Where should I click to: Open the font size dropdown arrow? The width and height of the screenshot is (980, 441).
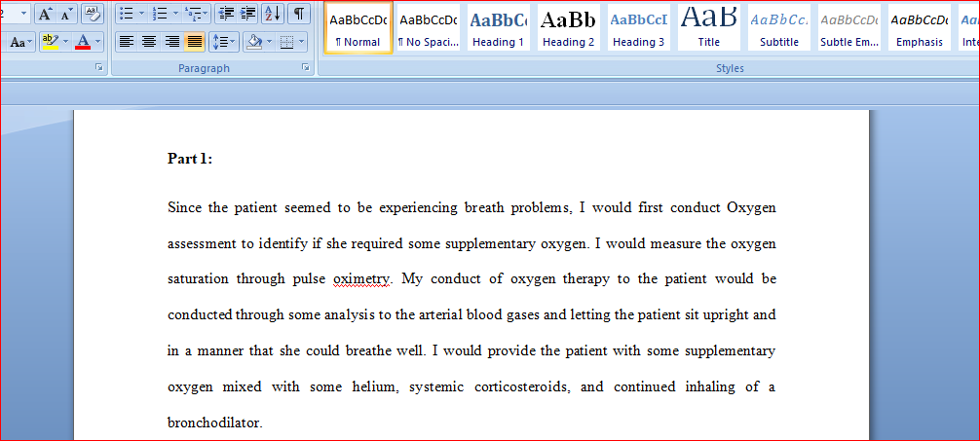tap(23, 13)
